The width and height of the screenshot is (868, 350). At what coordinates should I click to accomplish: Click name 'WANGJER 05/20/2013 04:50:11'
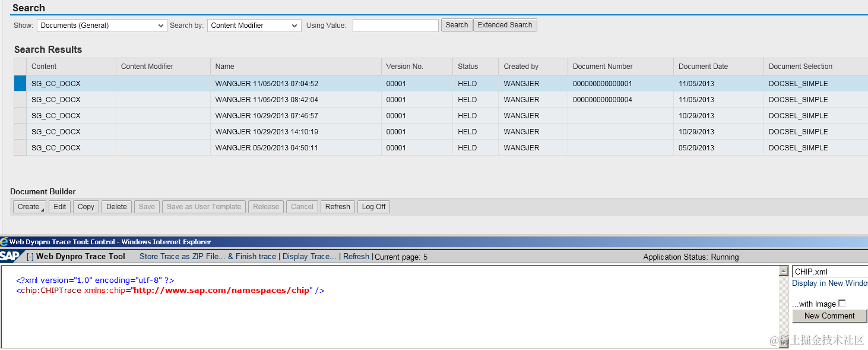click(267, 148)
